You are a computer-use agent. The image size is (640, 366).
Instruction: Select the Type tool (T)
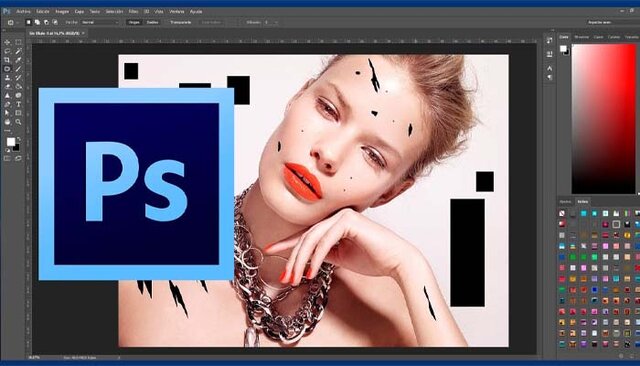pos(18,104)
